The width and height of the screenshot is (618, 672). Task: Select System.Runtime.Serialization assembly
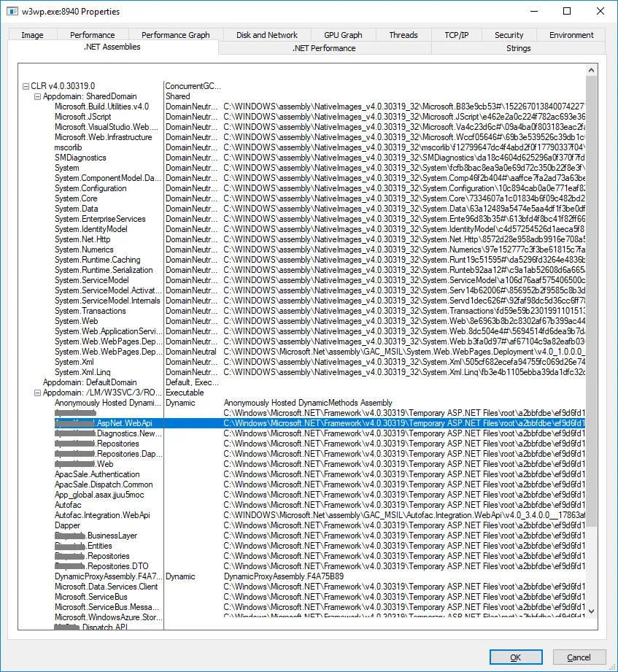pyautogui.click(x=104, y=270)
